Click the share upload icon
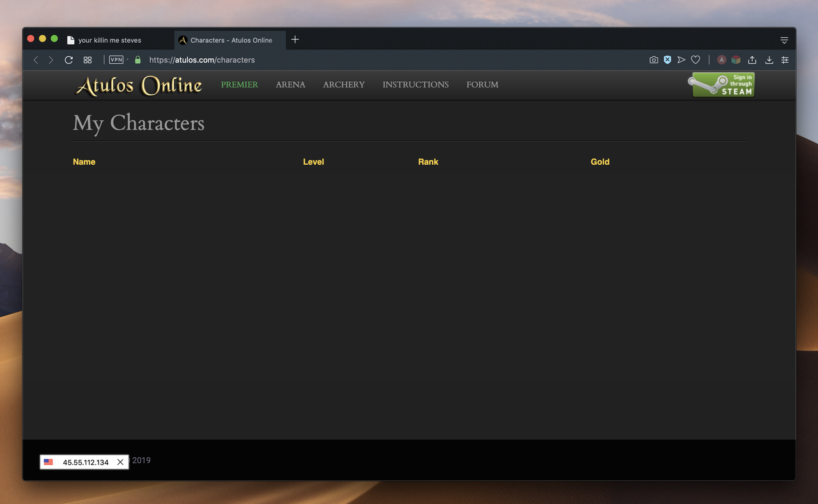The width and height of the screenshot is (818, 504). (x=752, y=60)
